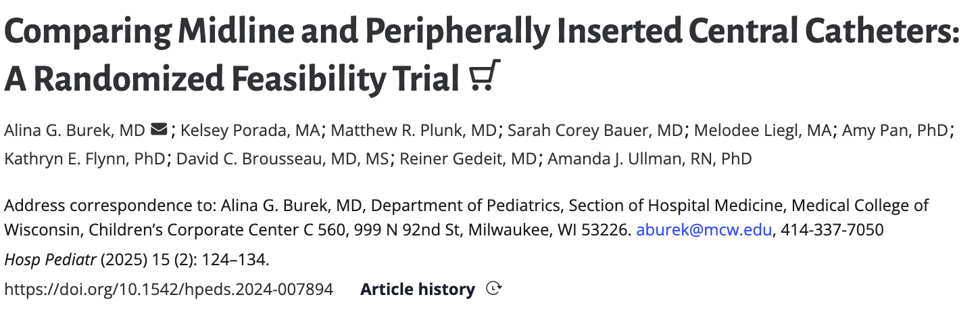Click the clock icon beside Article history

coord(494,289)
